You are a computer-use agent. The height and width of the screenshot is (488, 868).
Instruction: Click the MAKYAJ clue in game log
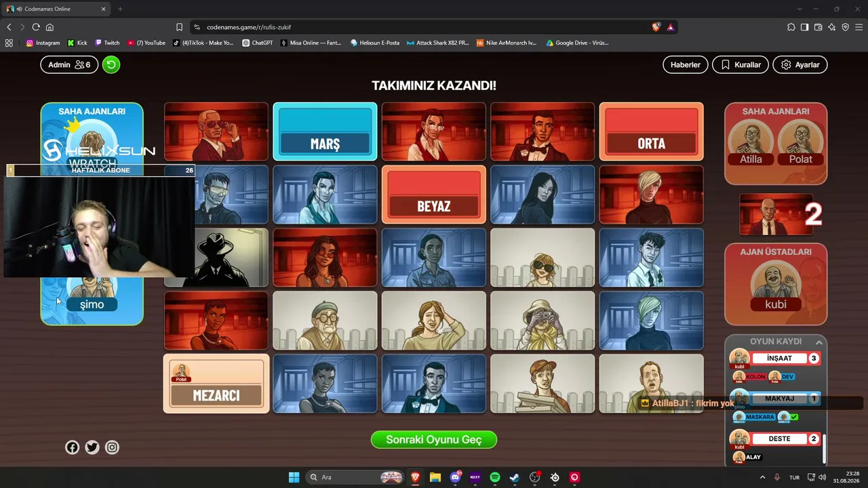pos(779,399)
